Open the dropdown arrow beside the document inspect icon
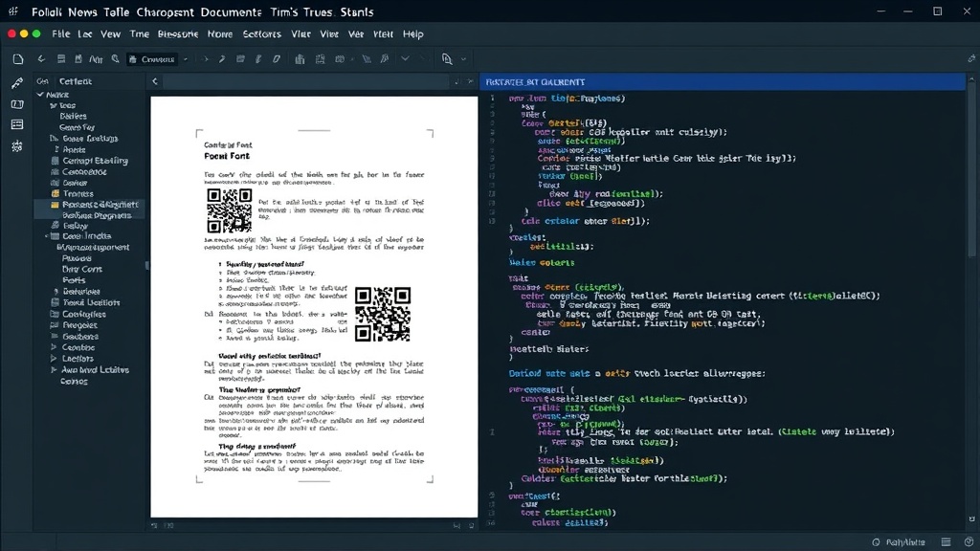Screen dimensions: 980x551 pyautogui.click(x=463, y=59)
